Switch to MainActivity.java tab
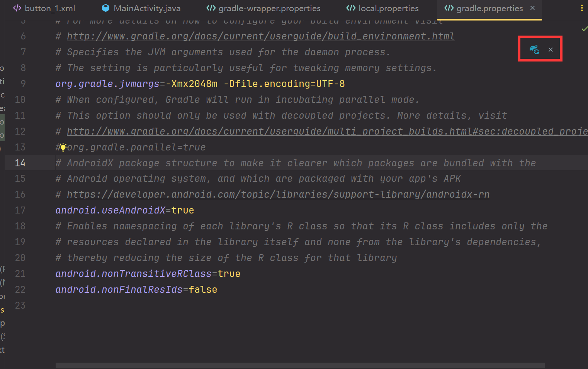This screenshot has width=588, height=369. point(141,8)
